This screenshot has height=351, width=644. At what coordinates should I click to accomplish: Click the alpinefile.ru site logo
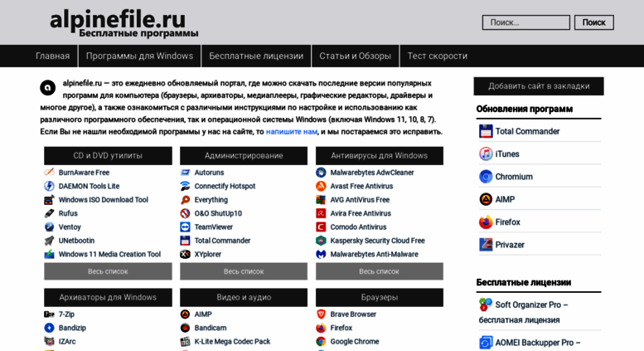tap(123, 23)
